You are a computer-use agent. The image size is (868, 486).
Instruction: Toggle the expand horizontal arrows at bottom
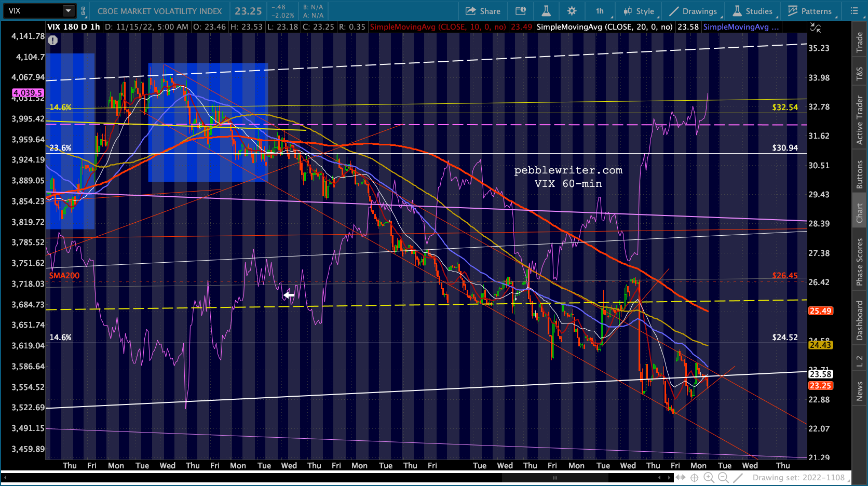pyautogui.click(x=680, y=478)
